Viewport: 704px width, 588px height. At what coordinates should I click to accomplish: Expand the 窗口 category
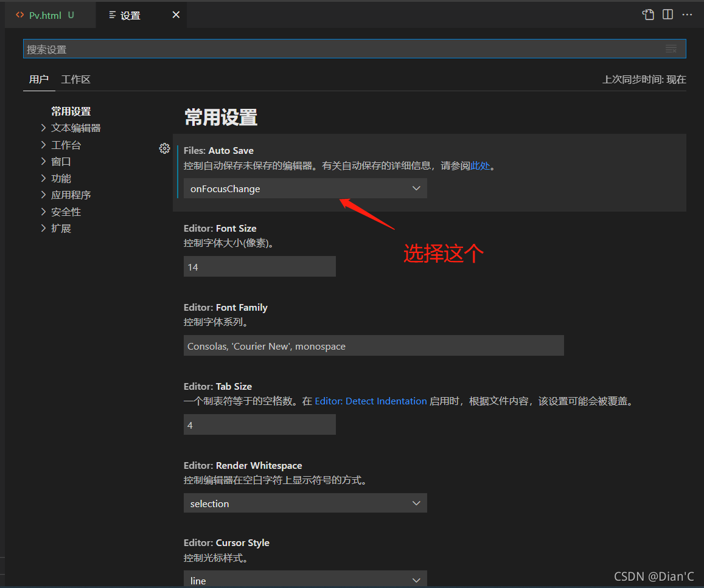56,162
